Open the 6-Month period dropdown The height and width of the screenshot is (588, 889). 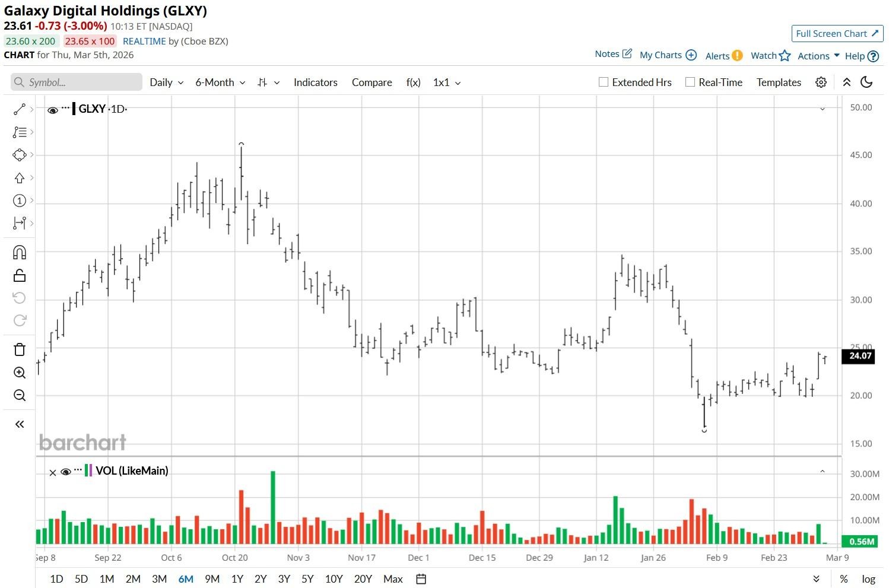[221, 82]
